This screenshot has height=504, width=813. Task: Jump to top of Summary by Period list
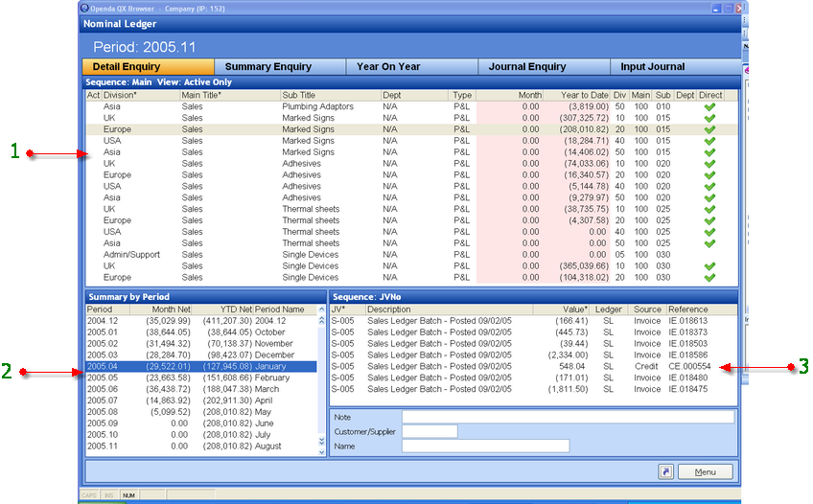(x=321, y=321)
